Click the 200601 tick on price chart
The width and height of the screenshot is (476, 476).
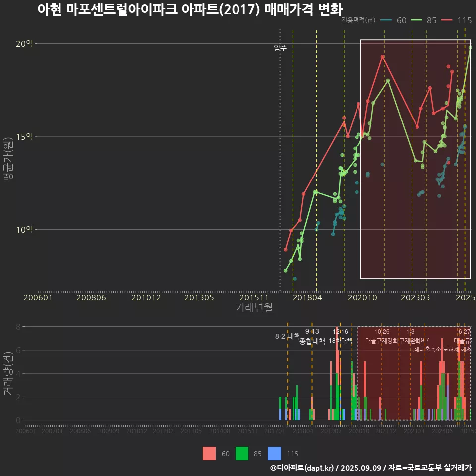pyautogui.click(x=38, y=297)
